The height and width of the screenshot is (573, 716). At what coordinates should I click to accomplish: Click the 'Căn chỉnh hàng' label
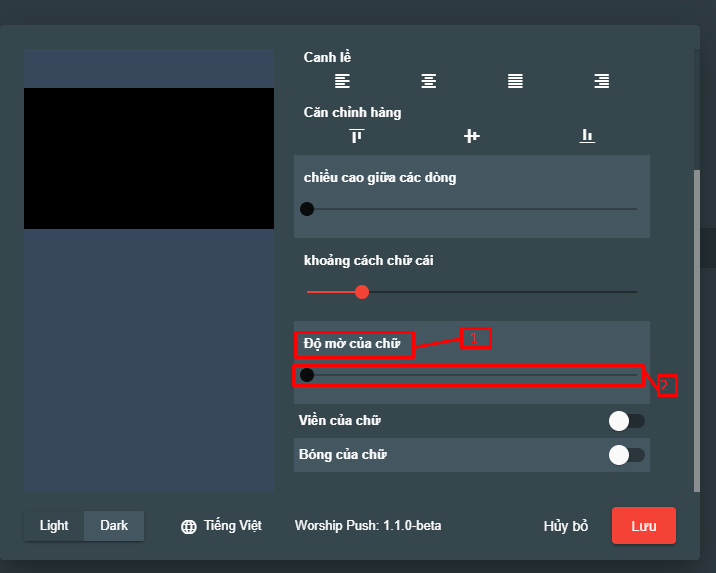pos(353,112)
